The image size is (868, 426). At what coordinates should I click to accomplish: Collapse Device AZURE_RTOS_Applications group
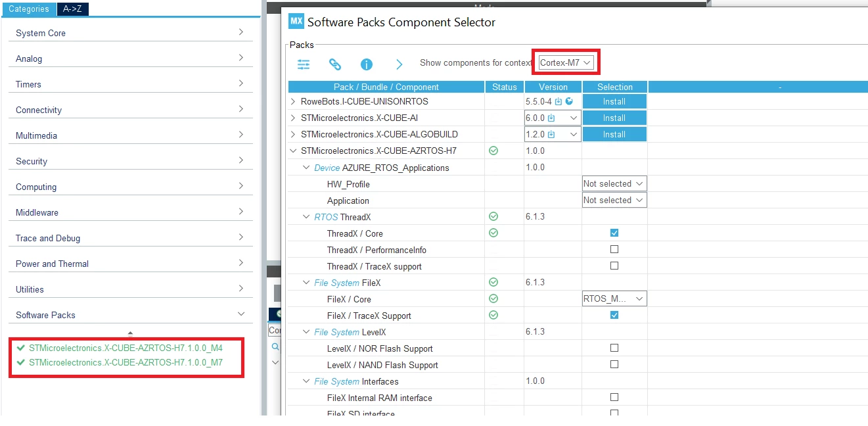click(306, 167)
